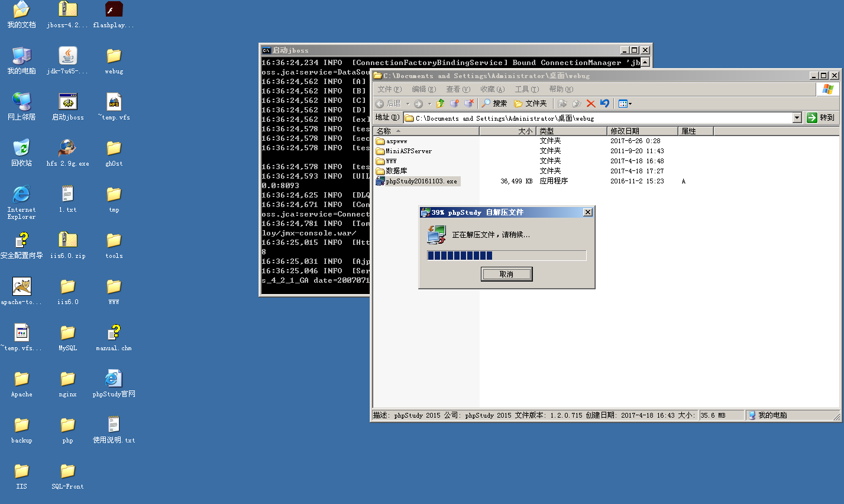This screenshot has height=504, width=844.
Task: Open 工具(T) menu in Explorer
Action: 526,89
